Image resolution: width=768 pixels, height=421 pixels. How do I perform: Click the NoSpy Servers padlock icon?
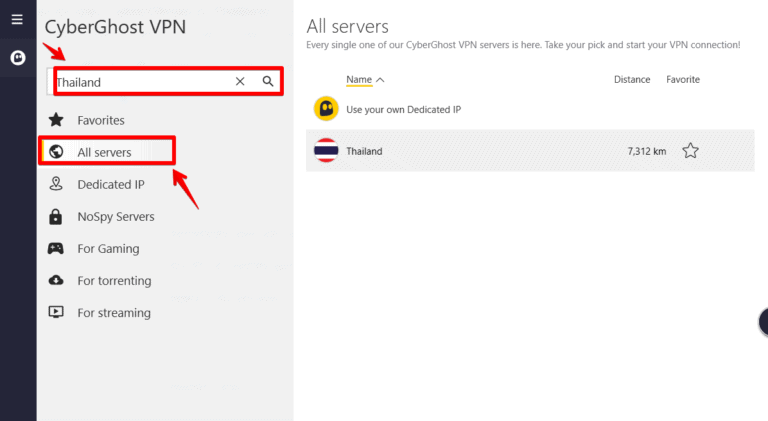click(56, 216)
